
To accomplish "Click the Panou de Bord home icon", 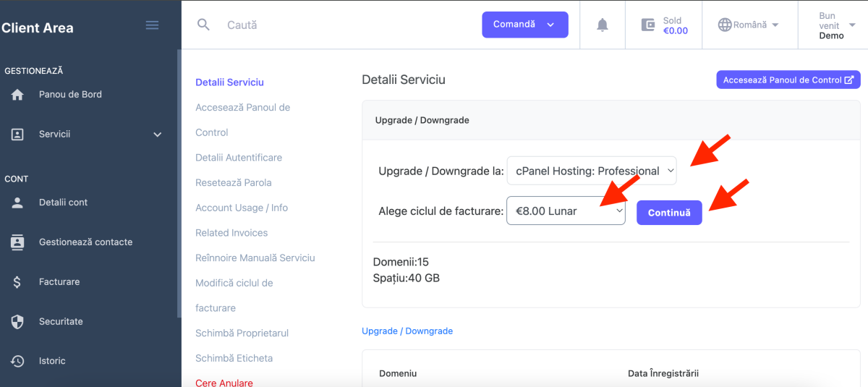I will click(x=17, y=95).
